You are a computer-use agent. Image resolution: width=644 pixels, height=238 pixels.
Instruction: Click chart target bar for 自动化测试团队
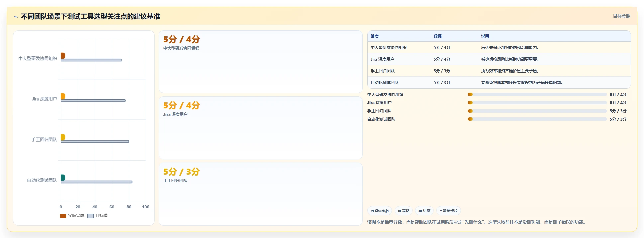[96, 182]
